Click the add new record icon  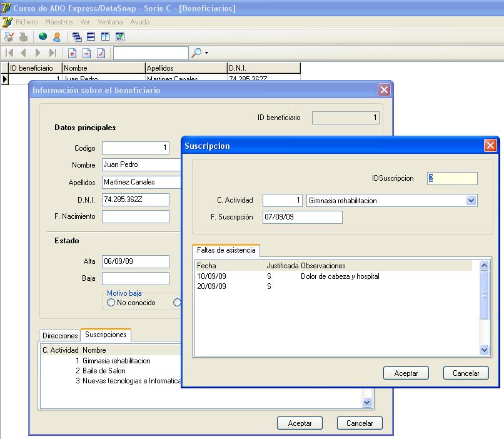[73, 53]
